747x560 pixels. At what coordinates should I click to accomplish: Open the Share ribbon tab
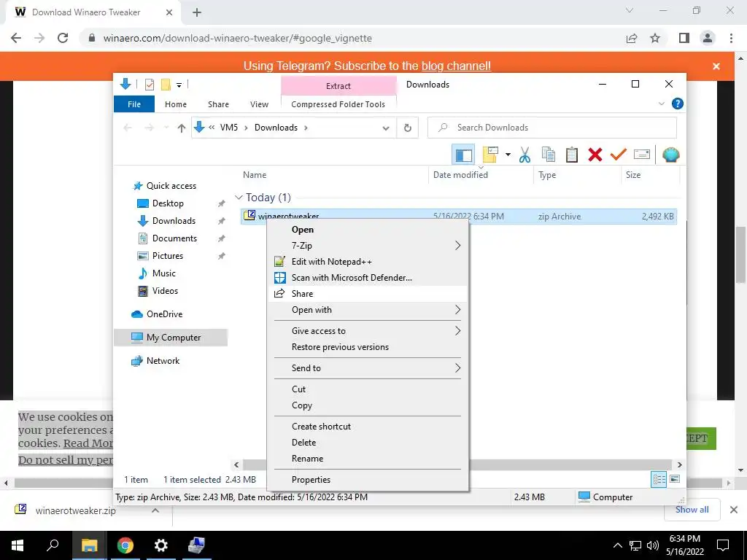point(218,104)
